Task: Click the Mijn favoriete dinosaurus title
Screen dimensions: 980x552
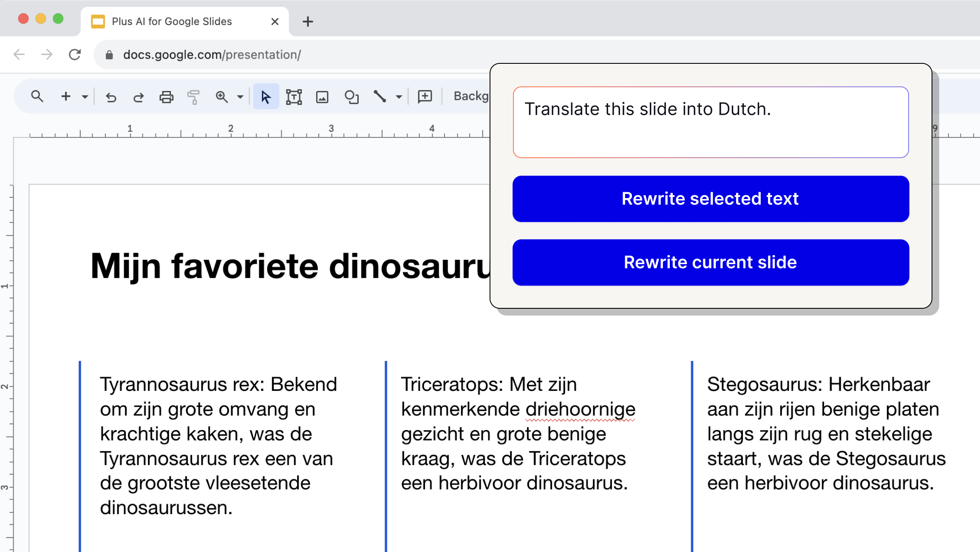Action: click(291, 266)
